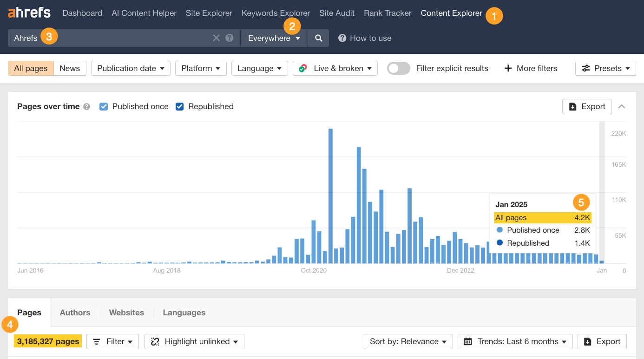Click the magnifying glass search icon
The image size is (644, 359).
click(319, 38)
